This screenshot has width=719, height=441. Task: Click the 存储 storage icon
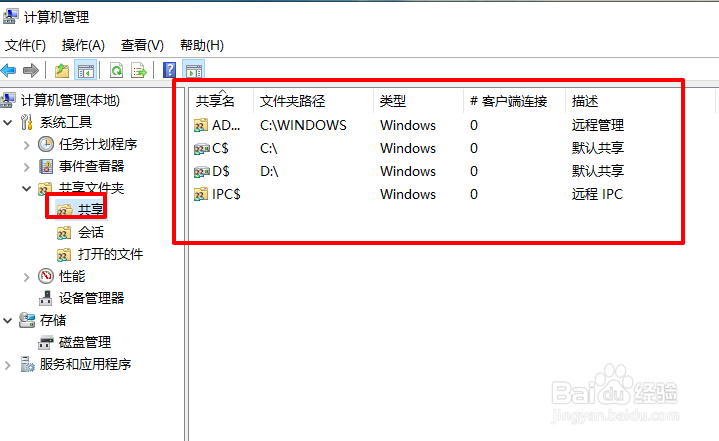(27, 320)
